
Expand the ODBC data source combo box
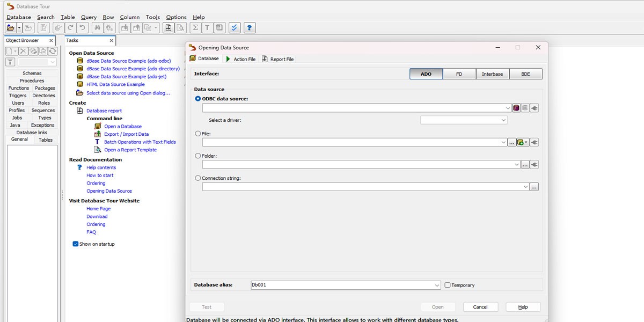click(508, 108)
